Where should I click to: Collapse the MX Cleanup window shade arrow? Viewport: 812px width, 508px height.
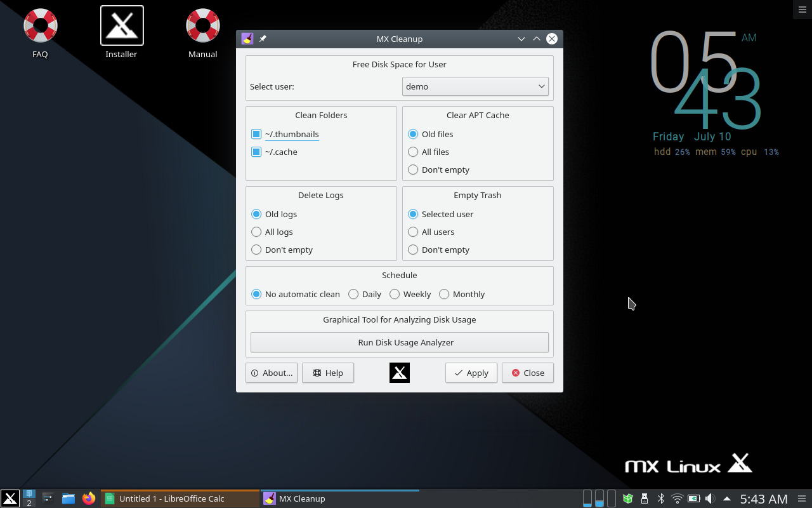coord(536,39)
